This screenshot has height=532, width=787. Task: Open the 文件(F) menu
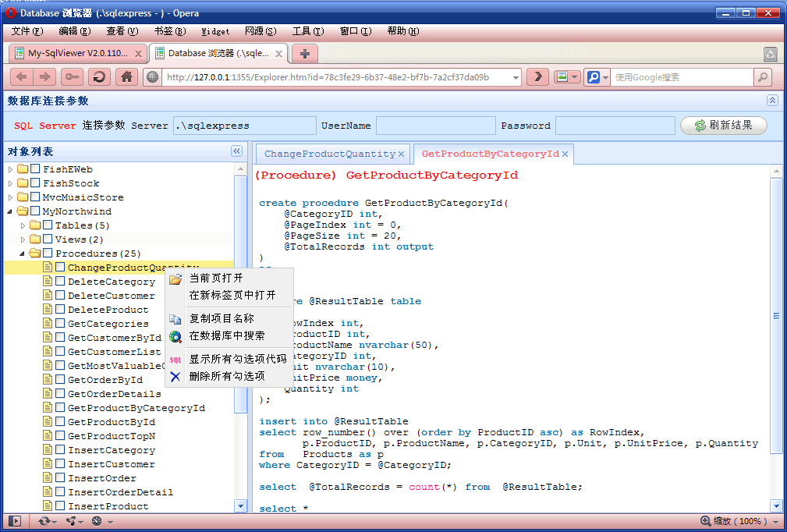[27, 31]
